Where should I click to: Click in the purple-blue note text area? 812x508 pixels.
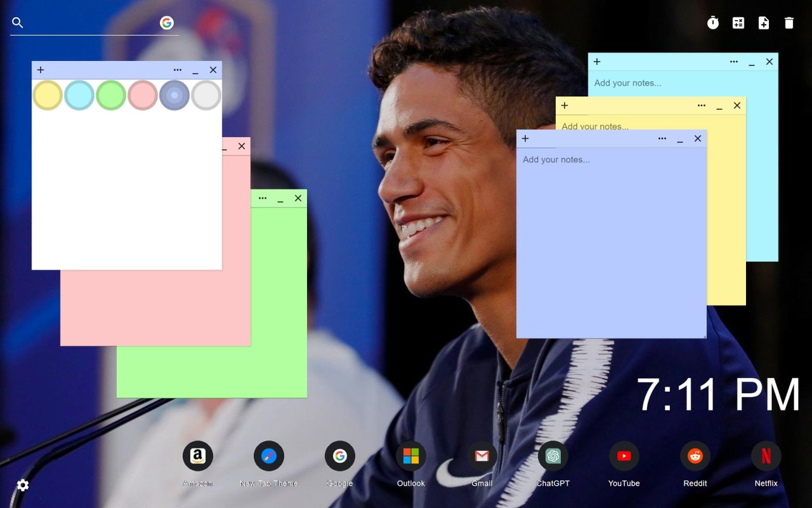612,243
